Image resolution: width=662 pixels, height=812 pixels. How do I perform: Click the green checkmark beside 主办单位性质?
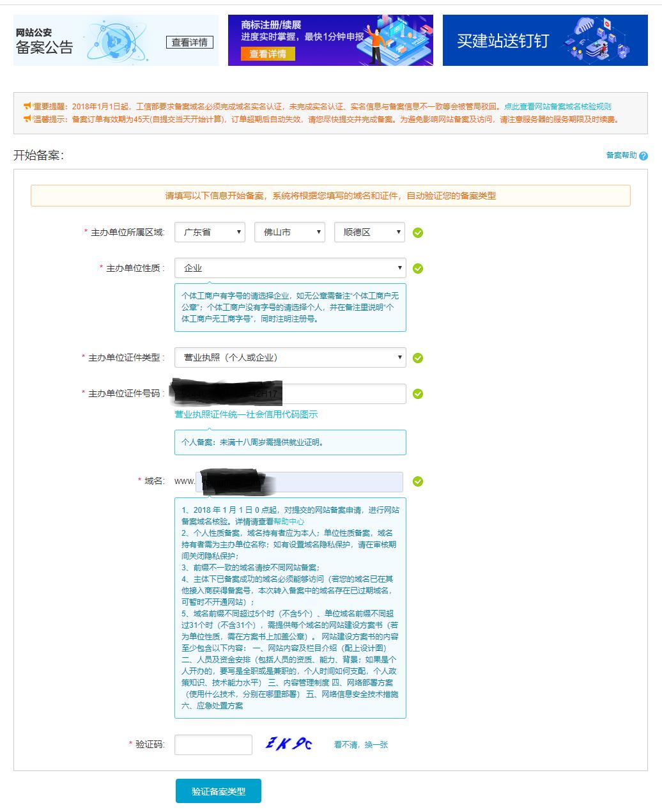tap(419, 267)
